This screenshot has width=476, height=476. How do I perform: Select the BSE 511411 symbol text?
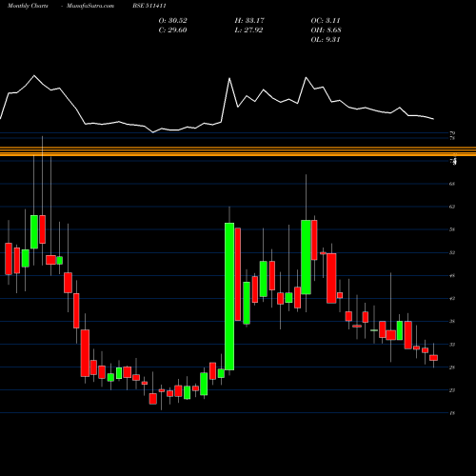click(149, 6)
